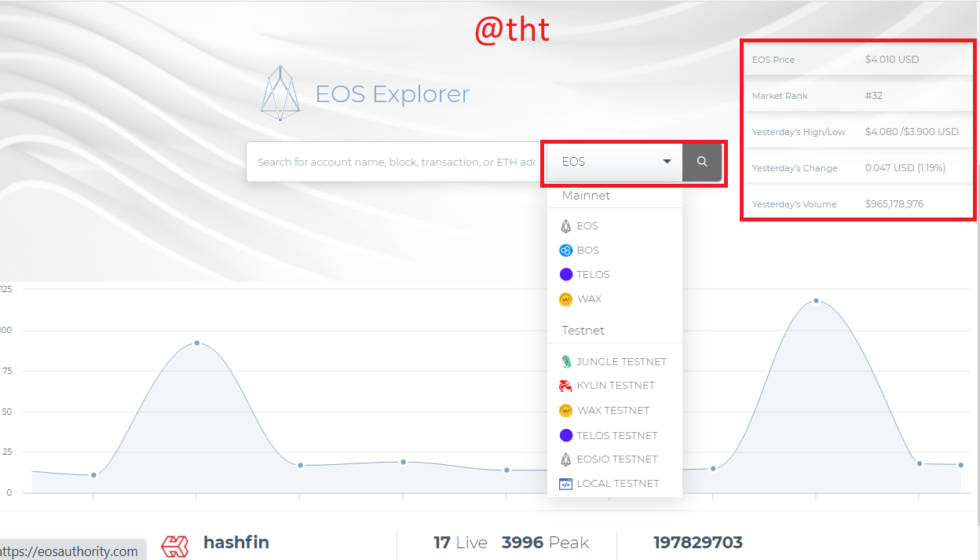Click the EOSIO Testnet triangle icon
Viewport: 980px width, 560px height.
pos(565,459)
